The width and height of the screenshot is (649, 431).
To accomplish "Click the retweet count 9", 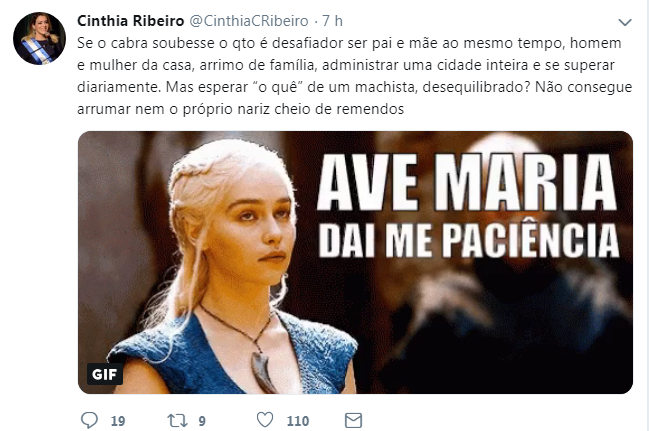I will click(x=202, y=421).
